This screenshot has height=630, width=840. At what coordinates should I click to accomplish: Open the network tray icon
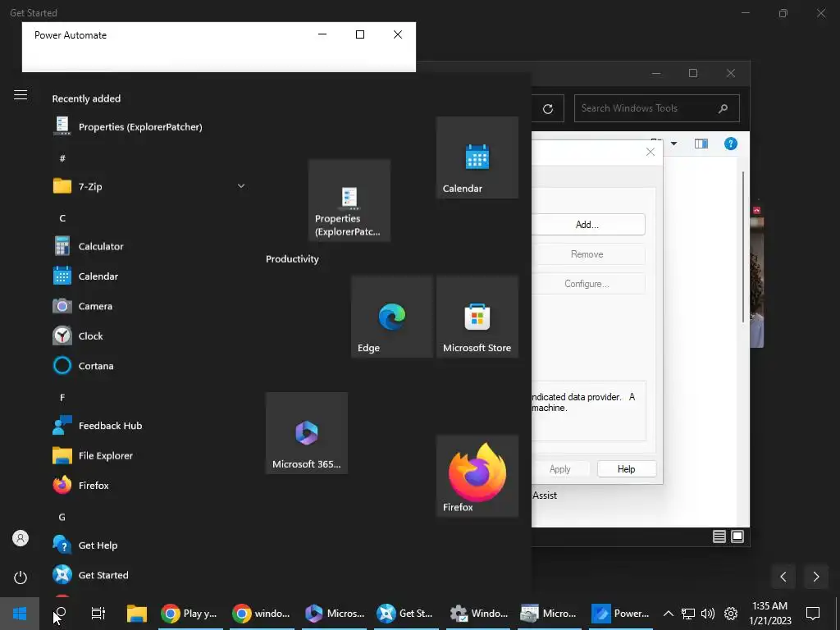point(688,614)
